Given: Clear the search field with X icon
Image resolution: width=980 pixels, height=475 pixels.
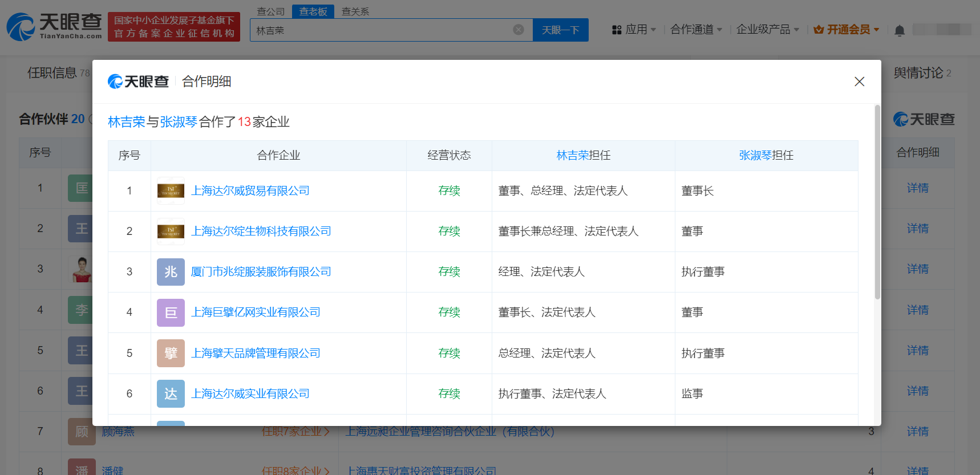Looking at the screenshot, I should pos(519,30).
